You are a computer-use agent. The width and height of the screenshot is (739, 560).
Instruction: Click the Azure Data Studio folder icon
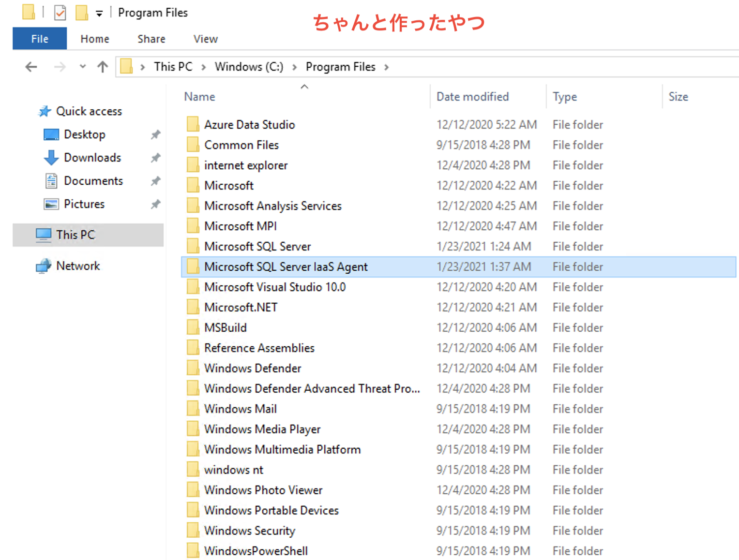pos(193,125)
